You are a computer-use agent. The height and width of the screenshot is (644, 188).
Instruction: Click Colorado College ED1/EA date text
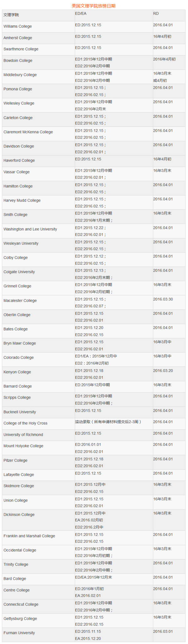96,356
